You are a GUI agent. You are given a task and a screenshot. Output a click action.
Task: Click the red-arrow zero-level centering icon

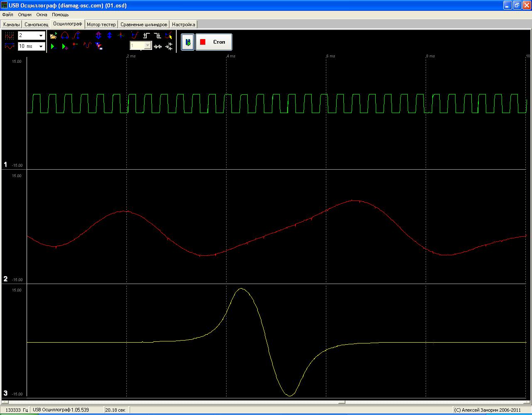point(121,36)
